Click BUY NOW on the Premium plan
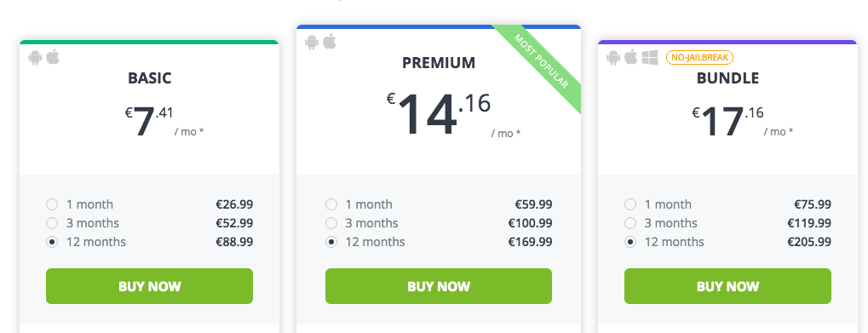 [439, 286]
